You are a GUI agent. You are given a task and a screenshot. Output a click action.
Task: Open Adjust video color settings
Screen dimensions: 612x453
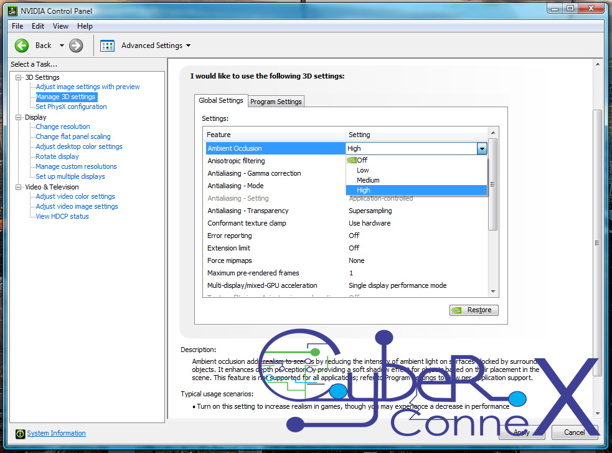(75, 196)
